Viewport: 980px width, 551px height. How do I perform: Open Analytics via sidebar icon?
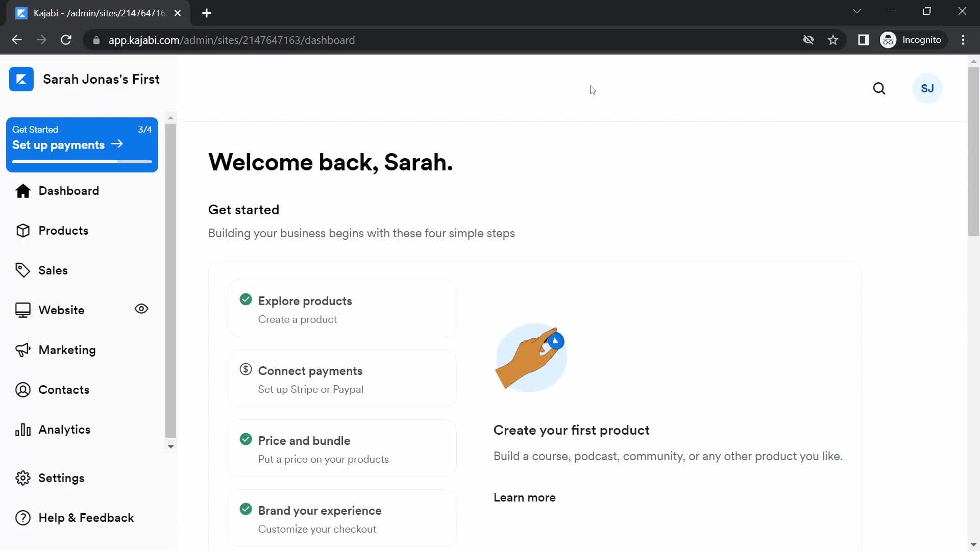tap(22, 429)
